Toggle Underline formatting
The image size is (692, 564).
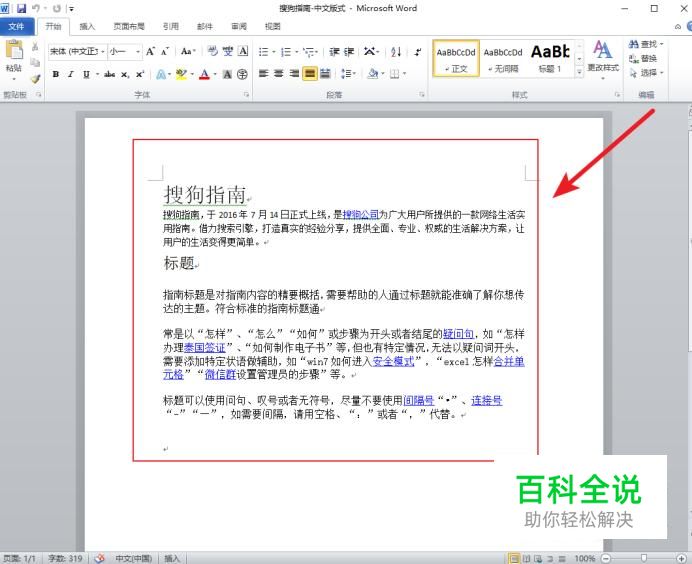[x=86, y=74]
